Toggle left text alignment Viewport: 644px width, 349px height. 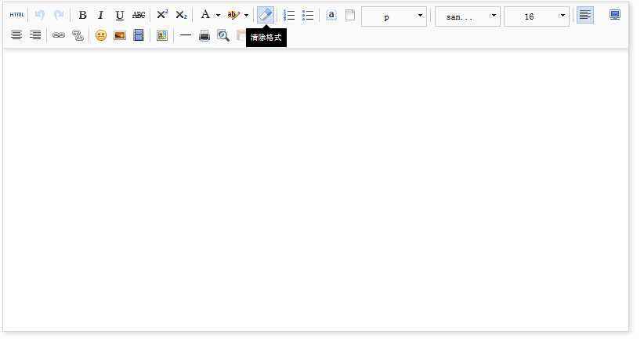pos(585,15)
